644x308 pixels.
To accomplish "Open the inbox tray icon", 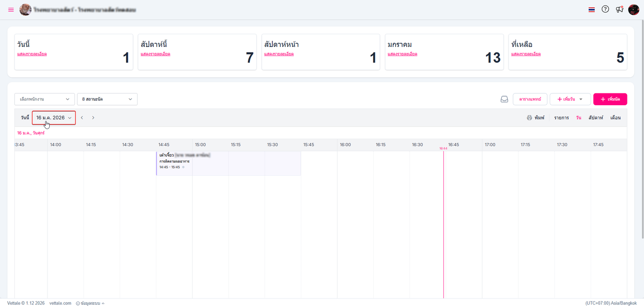I will pyautogui.click(x=504, y=99).
